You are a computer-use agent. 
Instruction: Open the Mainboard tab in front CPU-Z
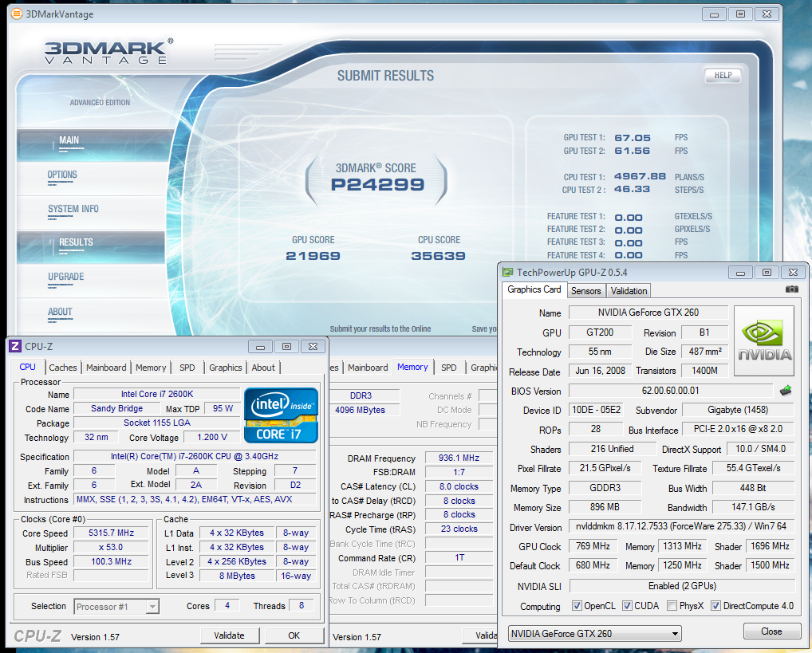click(x=106, y=367)
